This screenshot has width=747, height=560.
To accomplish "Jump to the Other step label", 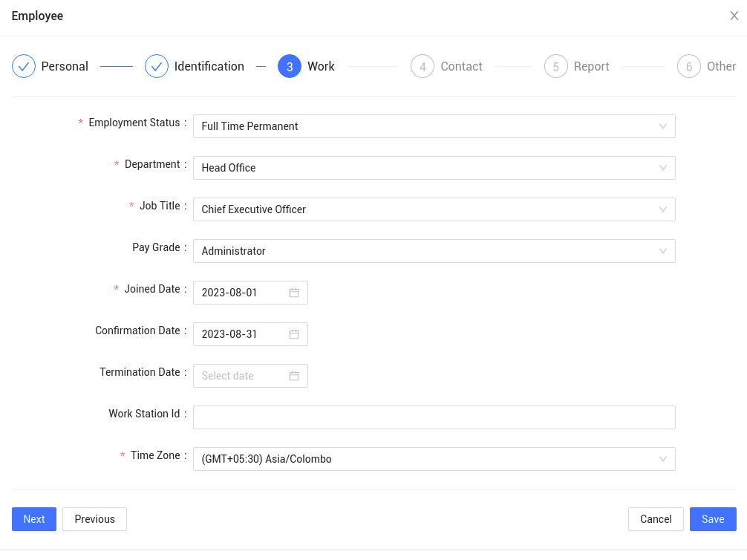I will (x=721, y=66).
